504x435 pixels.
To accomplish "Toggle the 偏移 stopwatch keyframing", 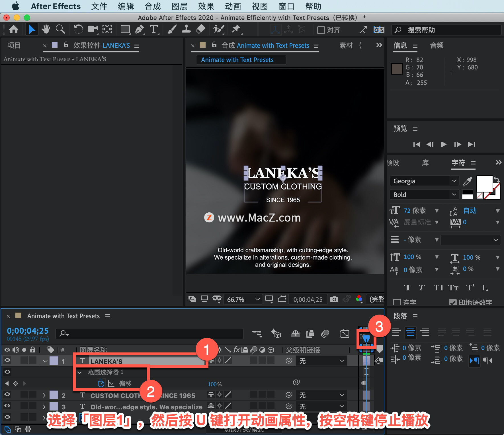I will 101,383.
